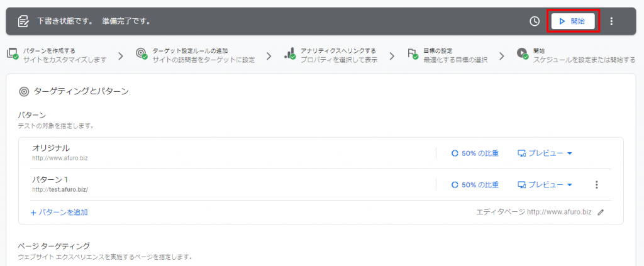Select the オリジナル pattern row
Viewport: 644px width, 266px height.
coord(321,153)
